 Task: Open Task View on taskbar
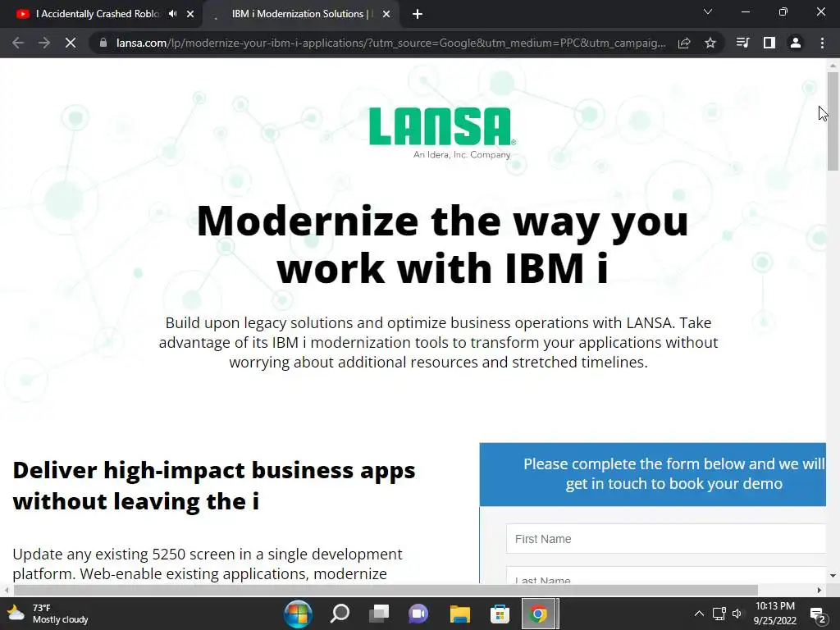point(379,614)
